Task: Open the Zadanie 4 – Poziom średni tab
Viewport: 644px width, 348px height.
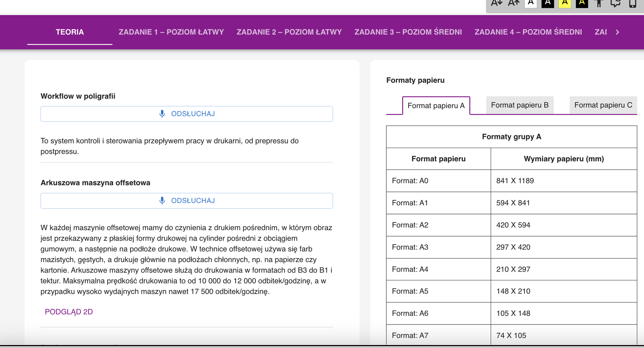Action: (528, 32)
